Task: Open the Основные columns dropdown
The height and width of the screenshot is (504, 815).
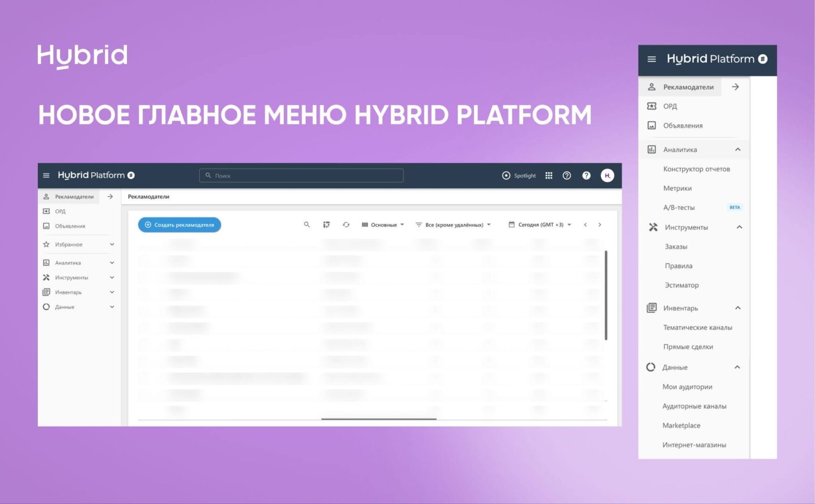Action: 383,225
